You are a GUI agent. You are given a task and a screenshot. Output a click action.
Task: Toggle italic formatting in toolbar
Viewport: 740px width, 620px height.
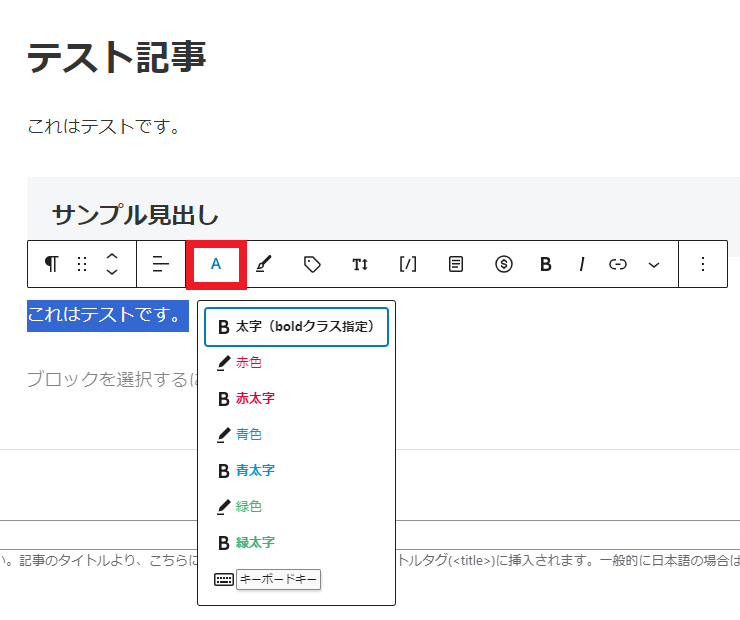tap(581, 264)
